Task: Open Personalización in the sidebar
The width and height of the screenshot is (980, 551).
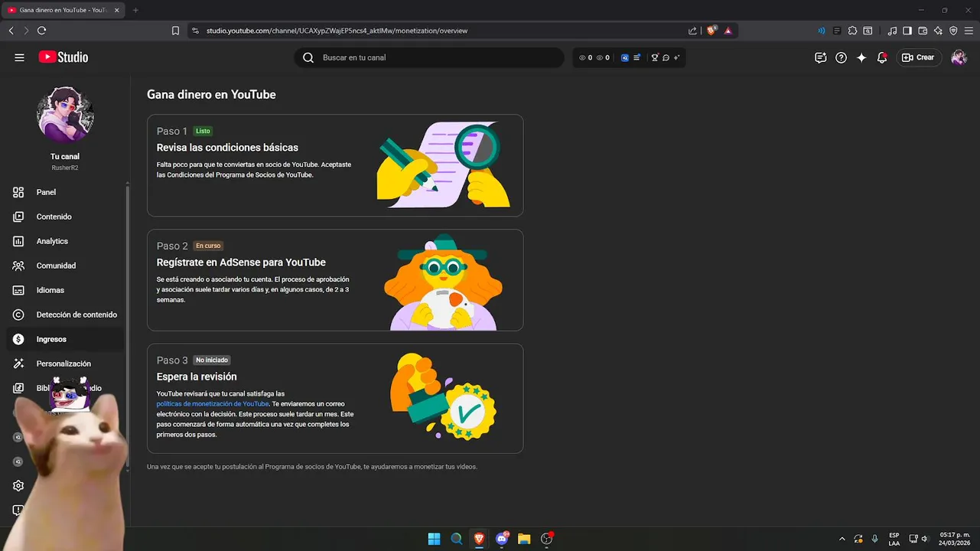Action: tap(65, 364)
